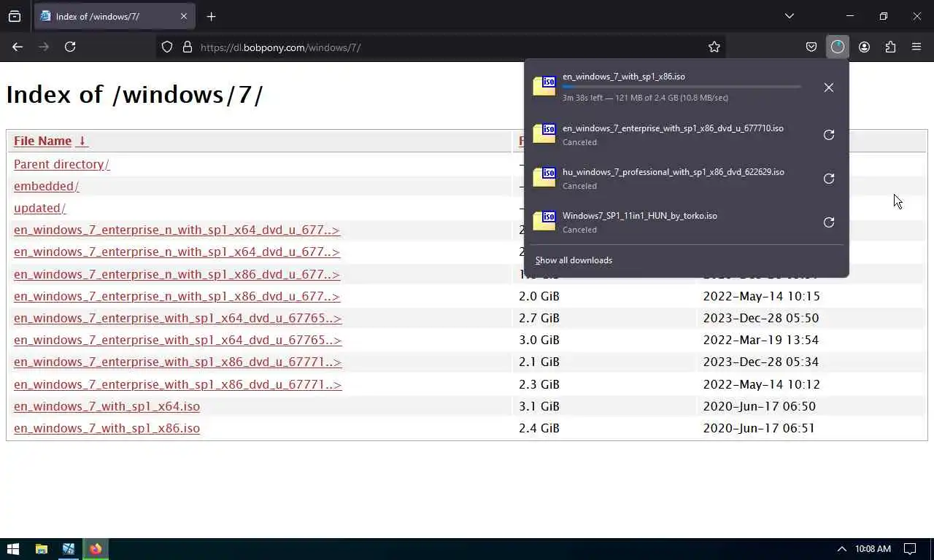Open first enterprise_n x64 dvd link
Viewport: 934px width, 560px height.
coord(177,230)
